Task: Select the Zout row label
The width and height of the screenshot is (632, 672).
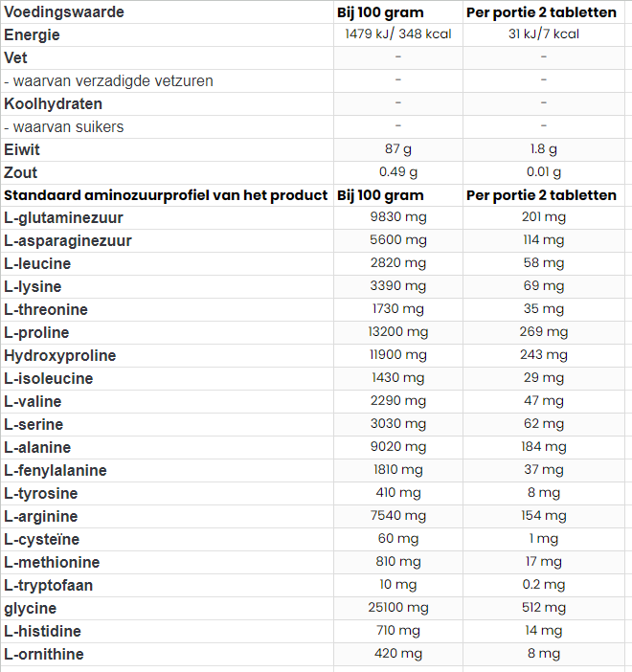Action: pos(21,172)
